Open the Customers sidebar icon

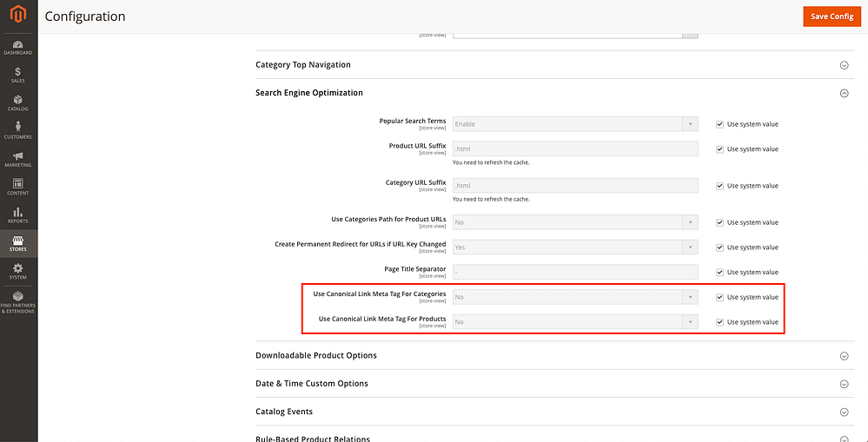tap(18, 129)
